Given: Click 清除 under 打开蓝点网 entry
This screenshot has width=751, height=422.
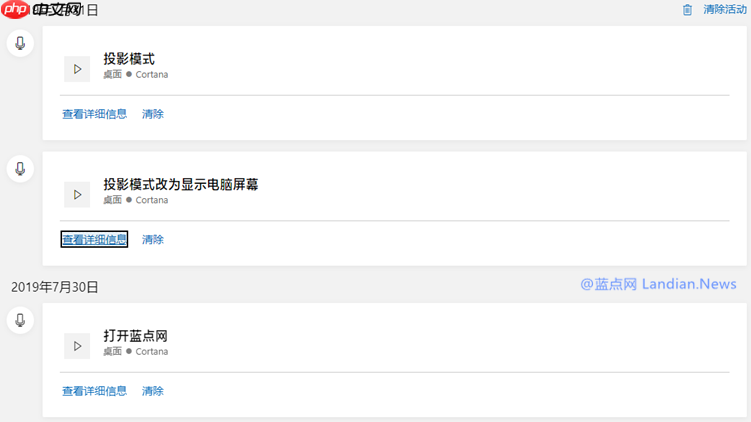Looking at the screenshot, I should point(153,391).
